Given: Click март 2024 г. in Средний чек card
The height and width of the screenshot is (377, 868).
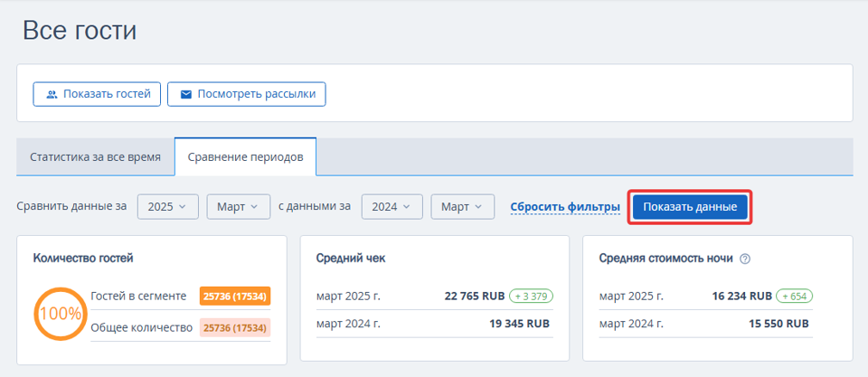Looking at the screenshot, I should (x=348, y=324).
